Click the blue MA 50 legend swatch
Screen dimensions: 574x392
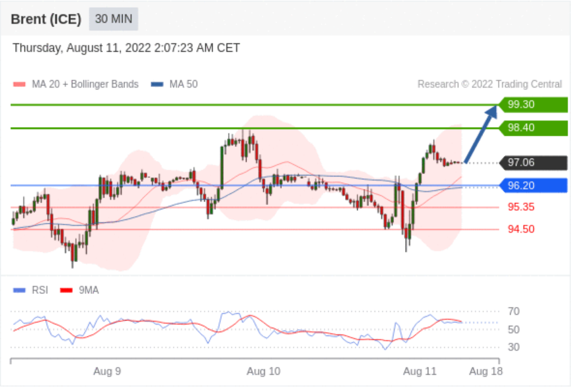coord(157,84)
